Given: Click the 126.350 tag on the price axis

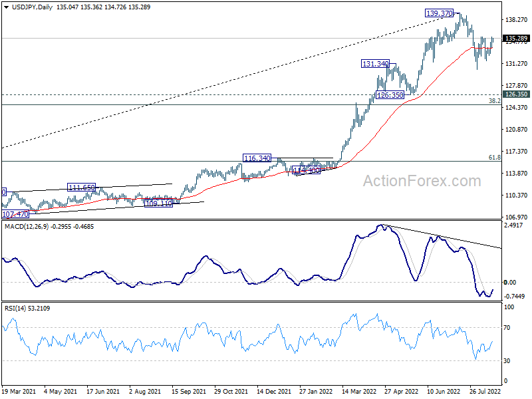Looking at the screenshot, I should click(x=517, y=94).
